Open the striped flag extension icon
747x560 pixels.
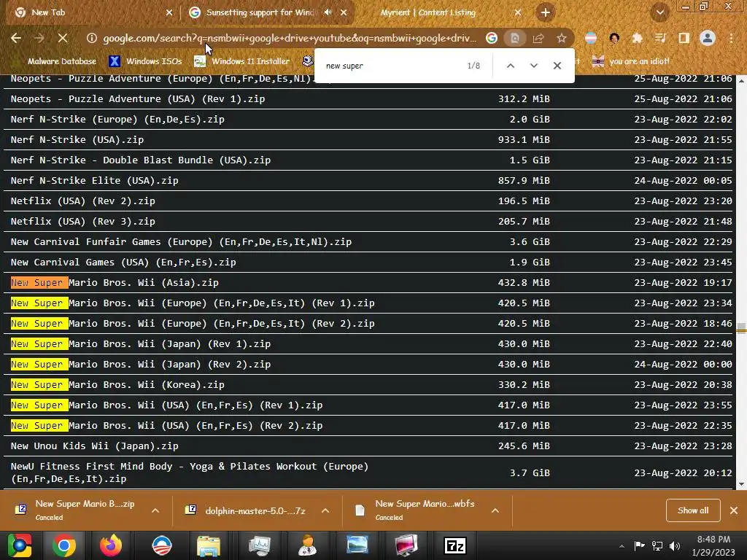(x=591, y=38)
